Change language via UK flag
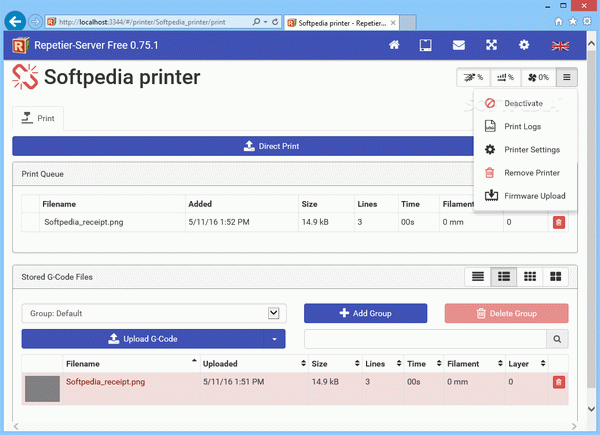The height and width of the screenshot is (435, 600). tap(560, 46)
